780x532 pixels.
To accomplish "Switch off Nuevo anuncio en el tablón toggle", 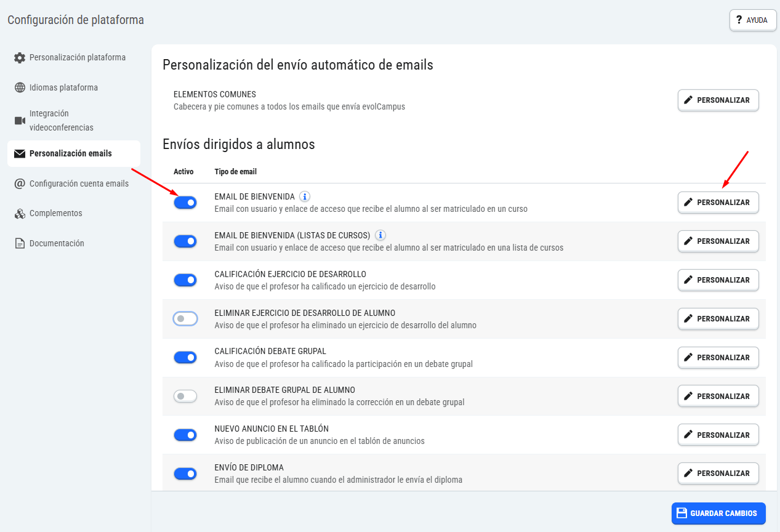I will [185, 435].
